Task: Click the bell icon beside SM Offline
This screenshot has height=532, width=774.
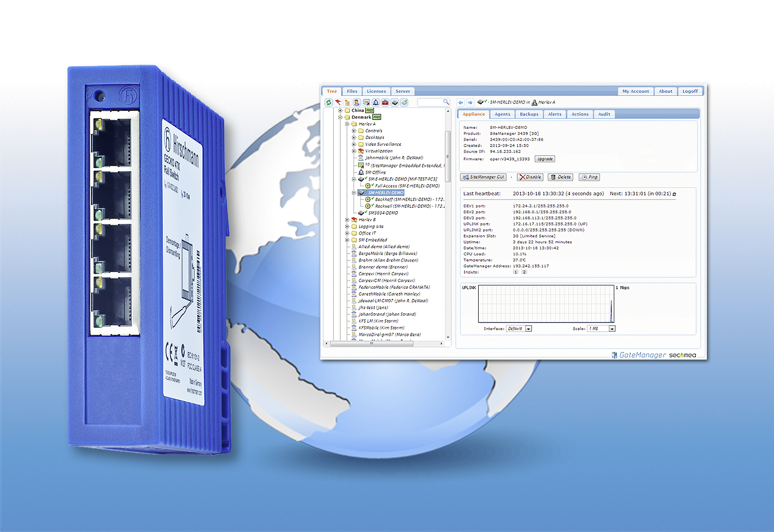Action: click(x=361, y=172)
